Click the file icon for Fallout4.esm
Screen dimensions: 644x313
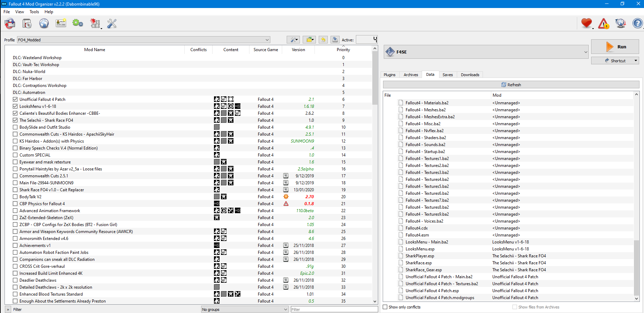[x=401, y=235]
